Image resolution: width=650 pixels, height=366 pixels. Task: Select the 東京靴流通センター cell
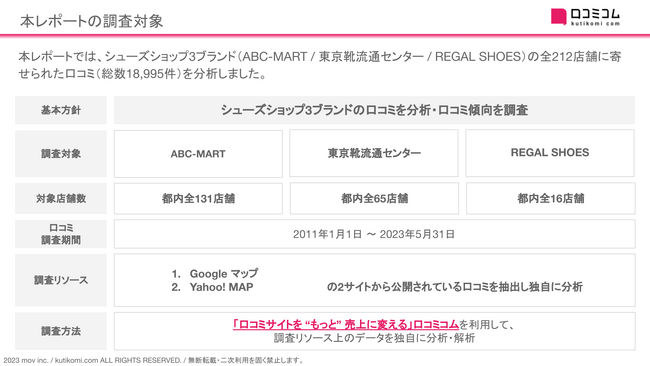[x=374, y=153]
